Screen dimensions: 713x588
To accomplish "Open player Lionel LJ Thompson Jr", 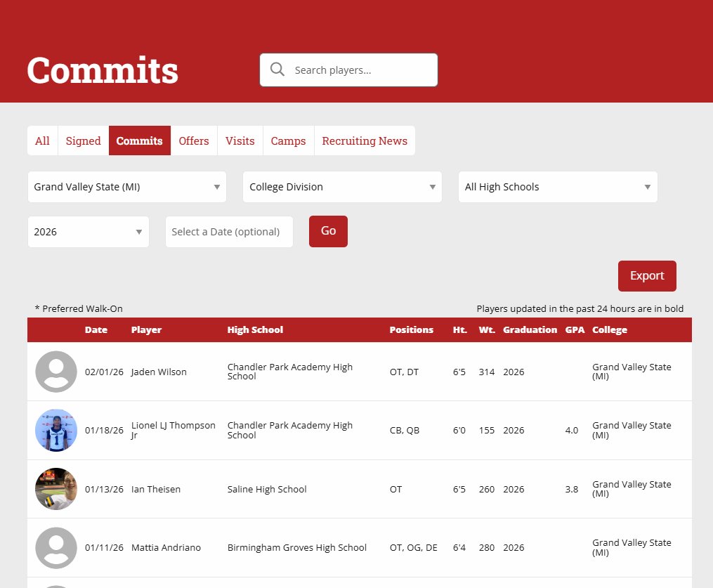I will (174, 430).
